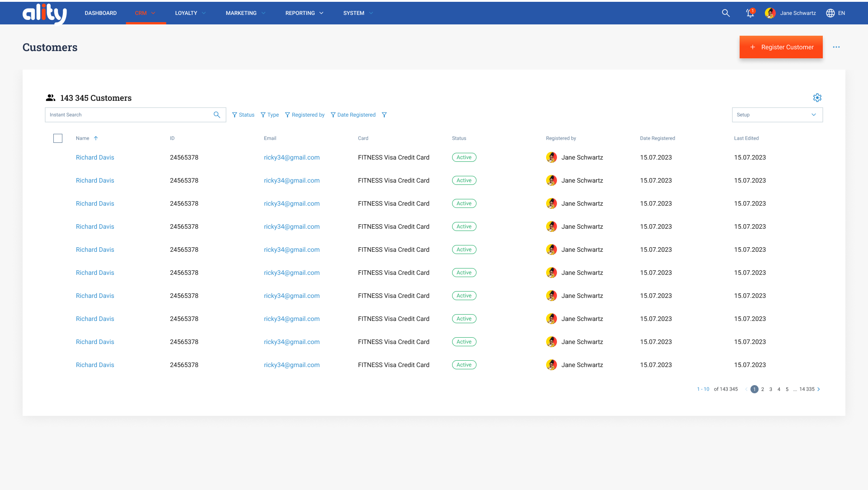Click the Name column header label
This screenshot has width=868, height=490.
[x=82, y=138]
